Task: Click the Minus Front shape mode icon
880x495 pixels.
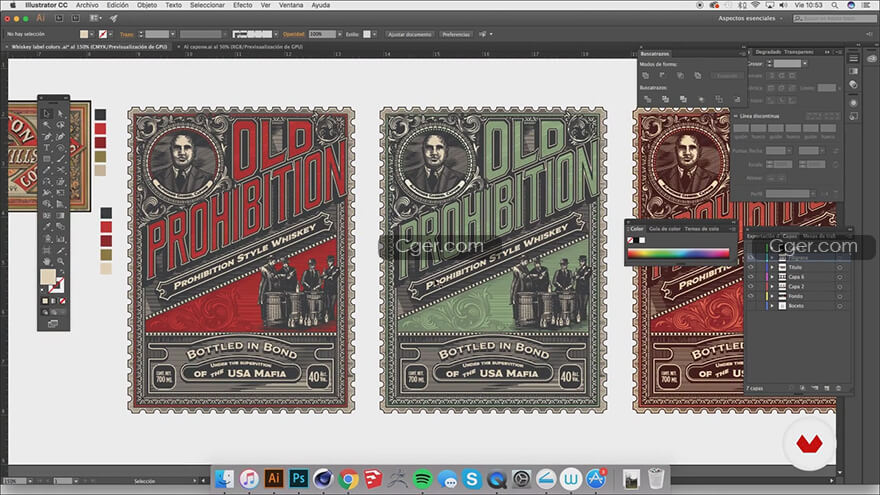Action: coord(663,75)
